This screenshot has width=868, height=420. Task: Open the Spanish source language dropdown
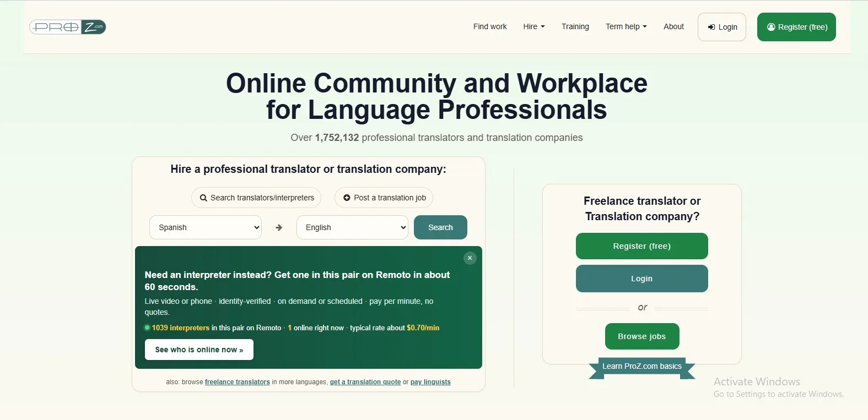[x=206, y=227]
